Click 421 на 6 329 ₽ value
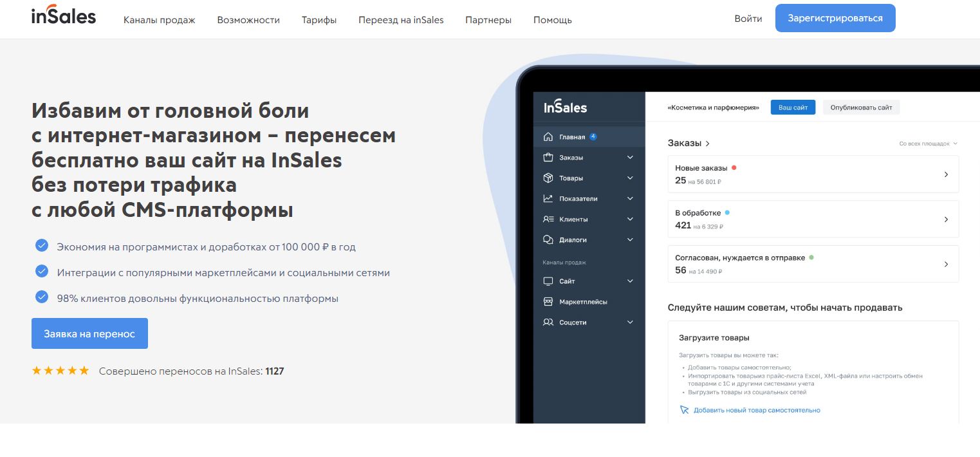The image size is (980, 457). click(699, 226)
